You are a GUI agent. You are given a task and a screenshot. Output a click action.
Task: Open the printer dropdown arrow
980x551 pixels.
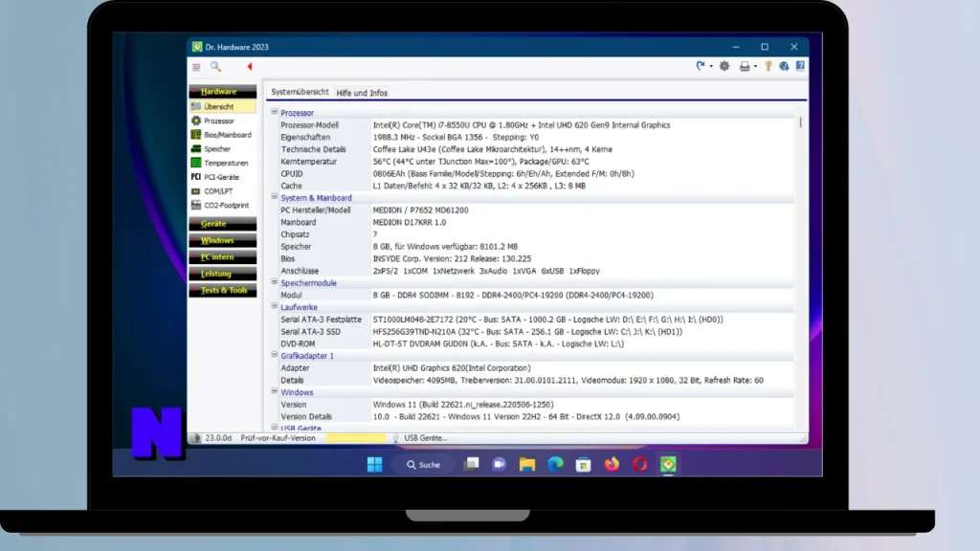tap(756, 66)
